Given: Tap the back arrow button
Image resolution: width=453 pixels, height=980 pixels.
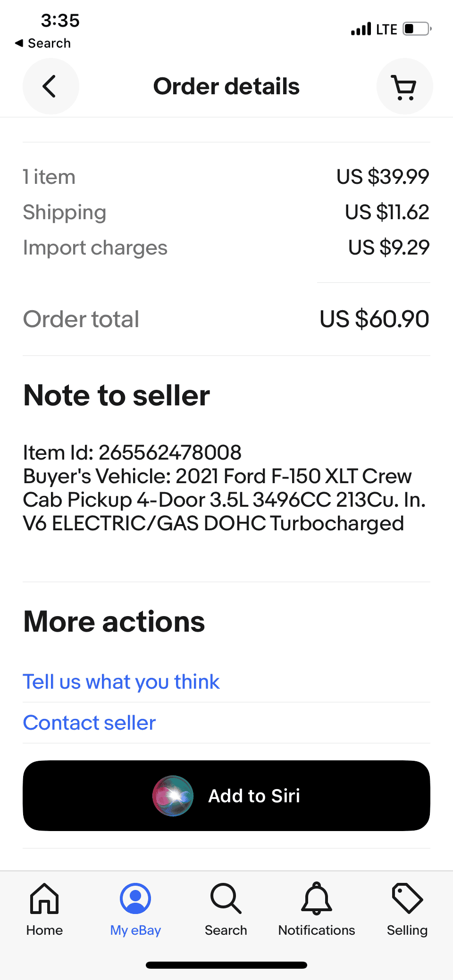Looking at the screenshot, I should [x=50, y=86].
